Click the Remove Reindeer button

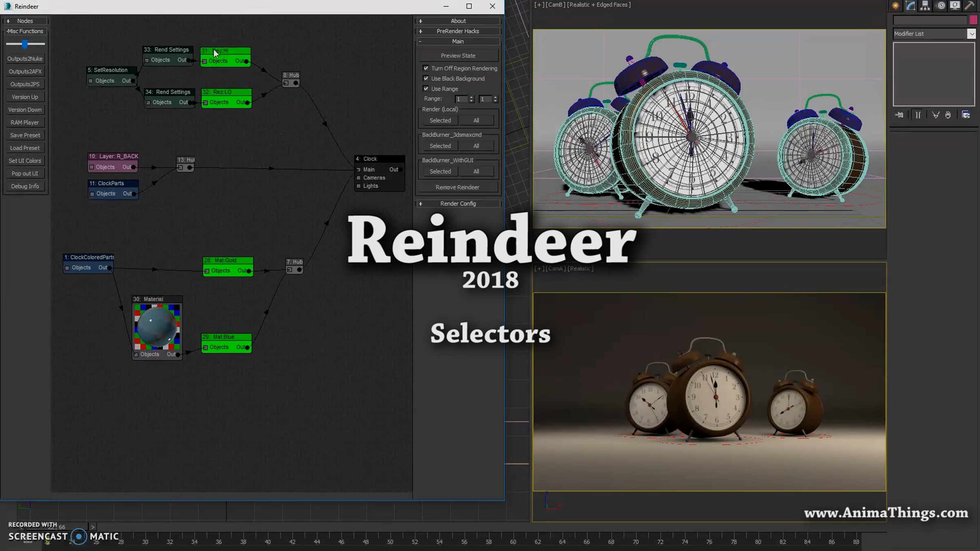pos(457,187)
